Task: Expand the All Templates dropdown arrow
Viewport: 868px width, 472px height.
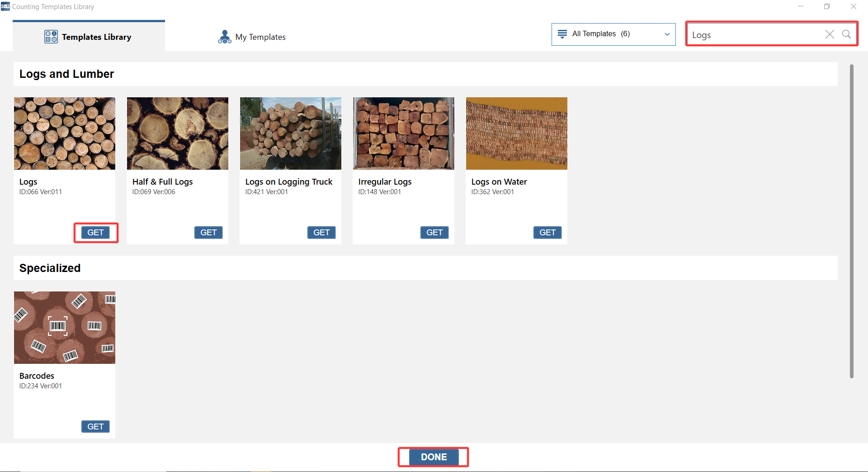Action: pyautogui.click(x=667, y=34)
